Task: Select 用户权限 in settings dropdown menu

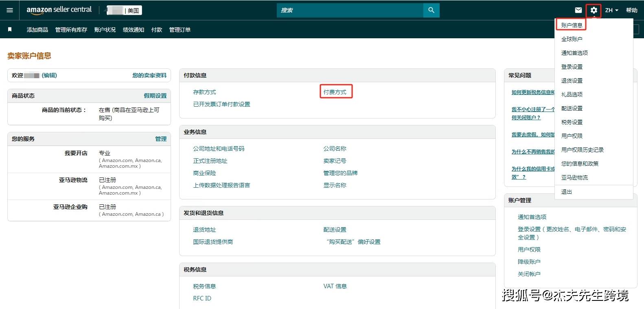Action: click(x=572, y=136)
